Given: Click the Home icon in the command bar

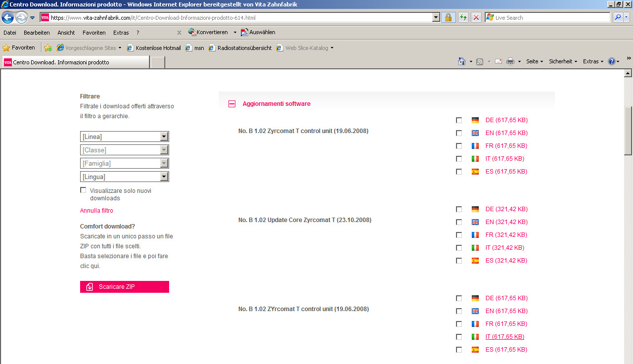Looking at the screenshot, I should (x=462, y=61).
